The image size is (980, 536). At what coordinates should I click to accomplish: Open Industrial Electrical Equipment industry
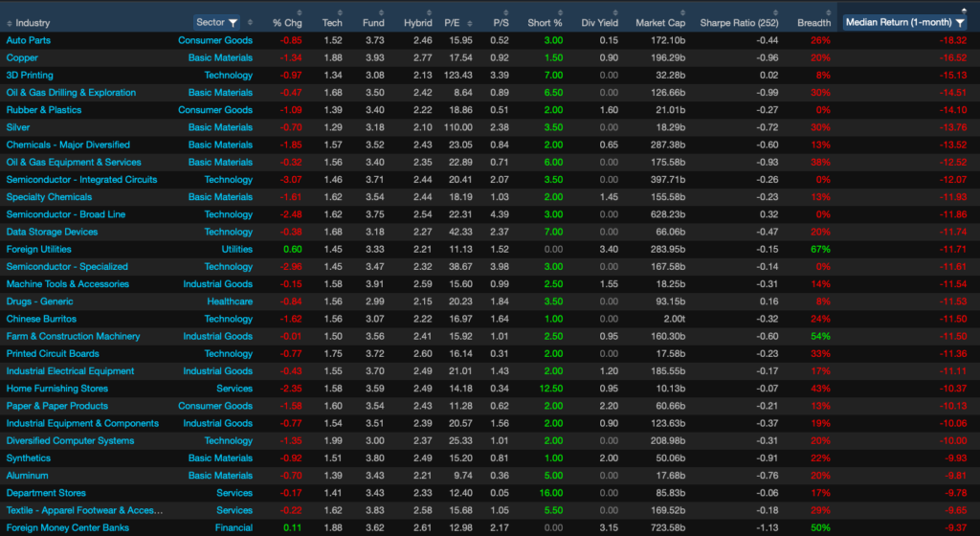pyautogui.click(x=70, y=371)
